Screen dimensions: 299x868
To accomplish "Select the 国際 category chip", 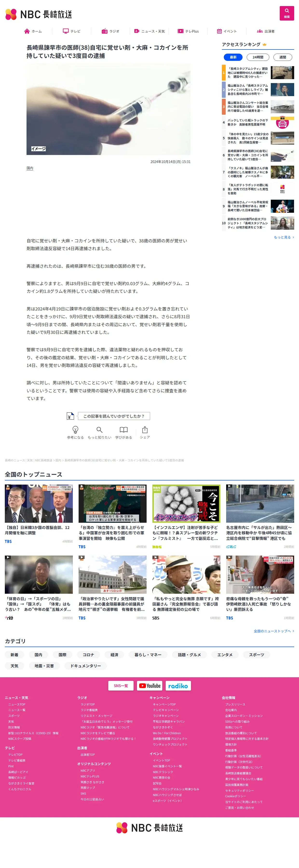I will coord(62,655).
